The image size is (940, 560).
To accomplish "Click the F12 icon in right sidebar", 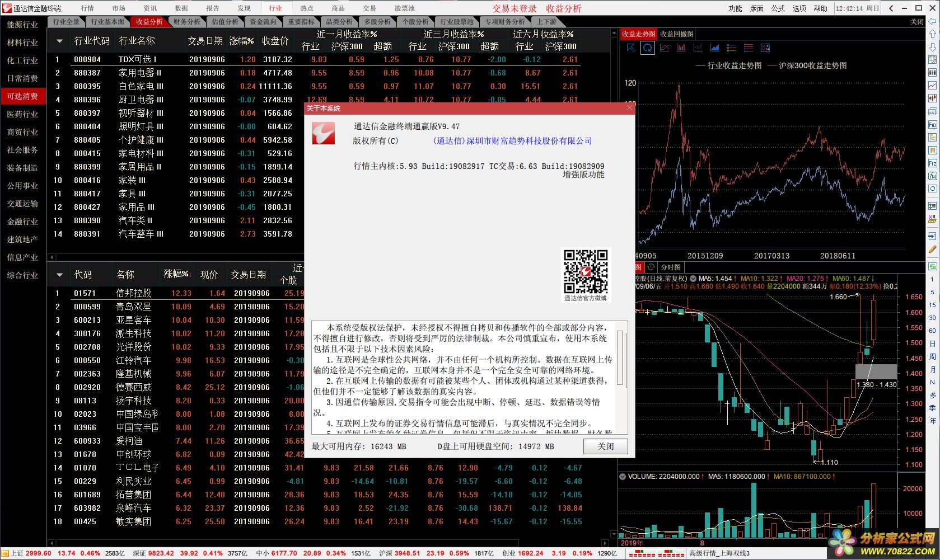I will coord(932,163).
